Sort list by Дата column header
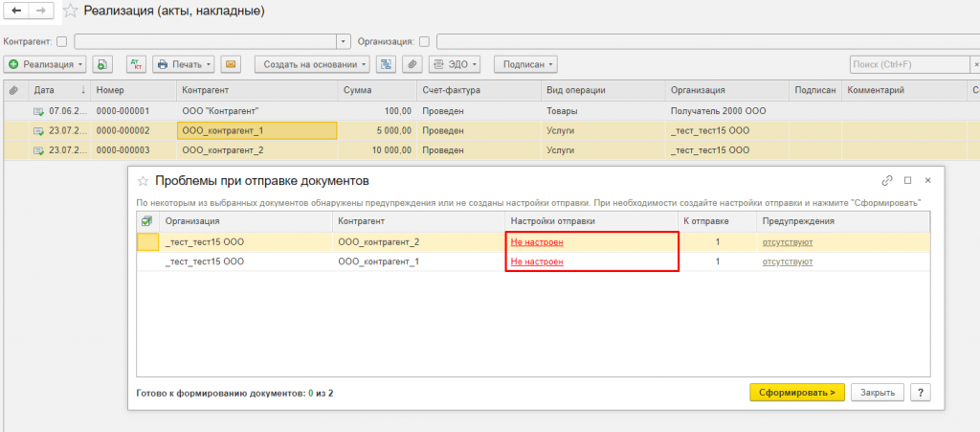The height and width of the screenshot is (432, 980). (x=59, y=90)
